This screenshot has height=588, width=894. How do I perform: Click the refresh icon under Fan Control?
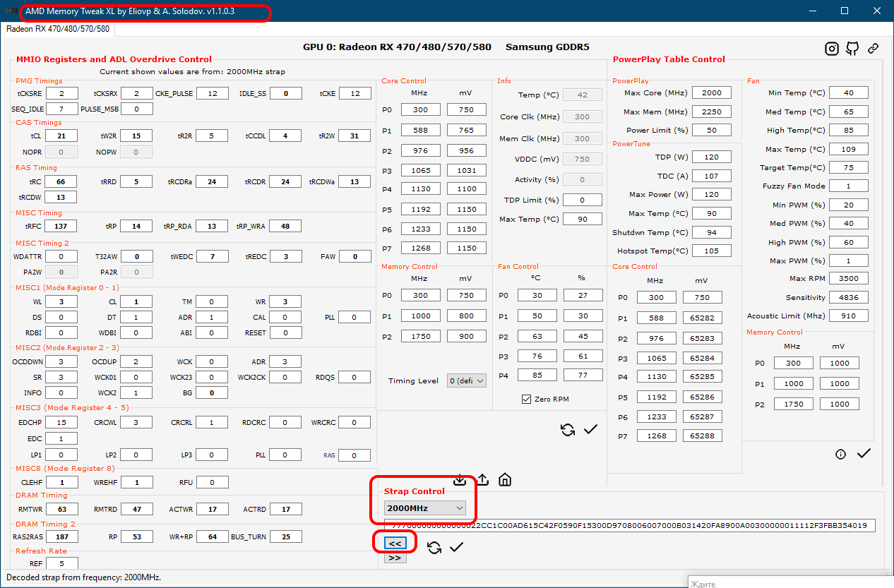[x=568, y=429]
